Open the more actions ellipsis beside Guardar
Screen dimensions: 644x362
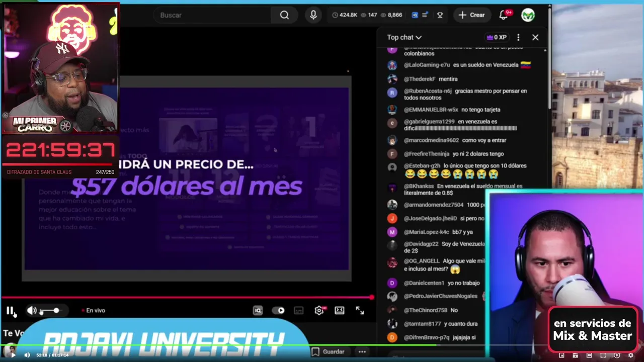point(362,351)
